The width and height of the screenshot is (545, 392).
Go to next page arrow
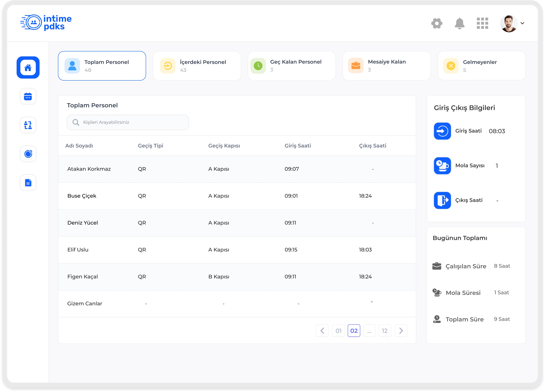click(x=401, y=331)
